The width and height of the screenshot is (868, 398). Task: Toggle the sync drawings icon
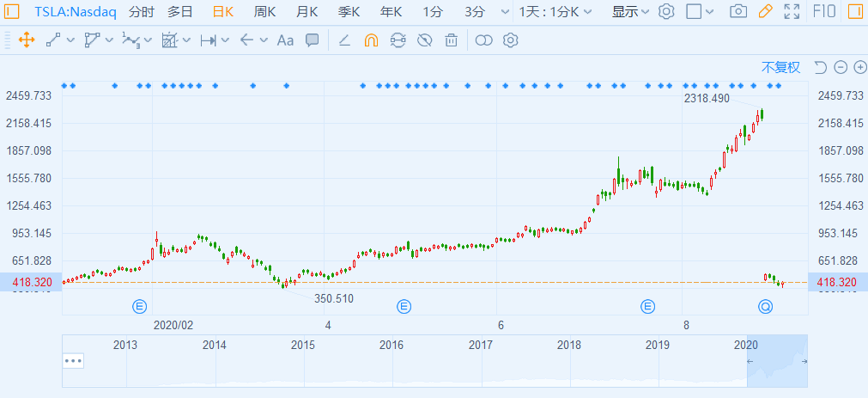(398, 40)
